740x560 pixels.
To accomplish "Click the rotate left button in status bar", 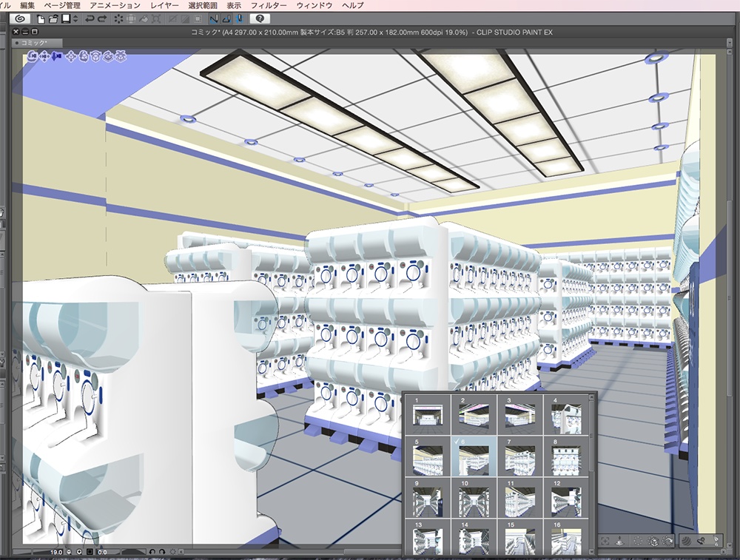I will coord(152,552).
